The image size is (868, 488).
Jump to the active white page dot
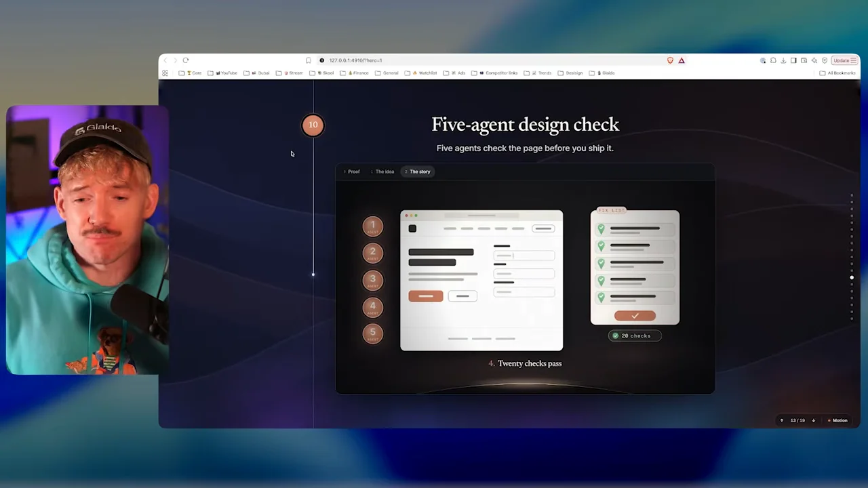(x=852, y=277)
